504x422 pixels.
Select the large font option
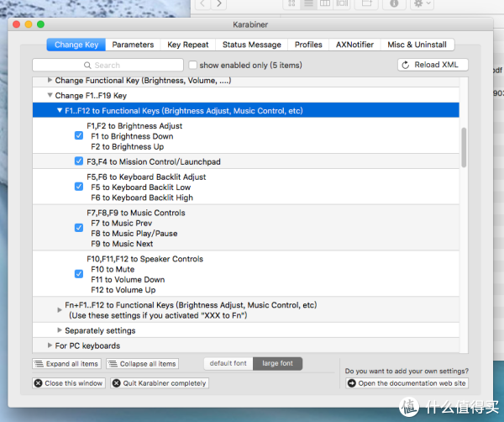(x=277, y=363)
